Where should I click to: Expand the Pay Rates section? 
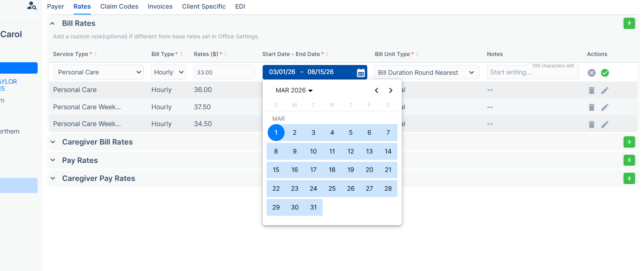[x=53, y=160]
